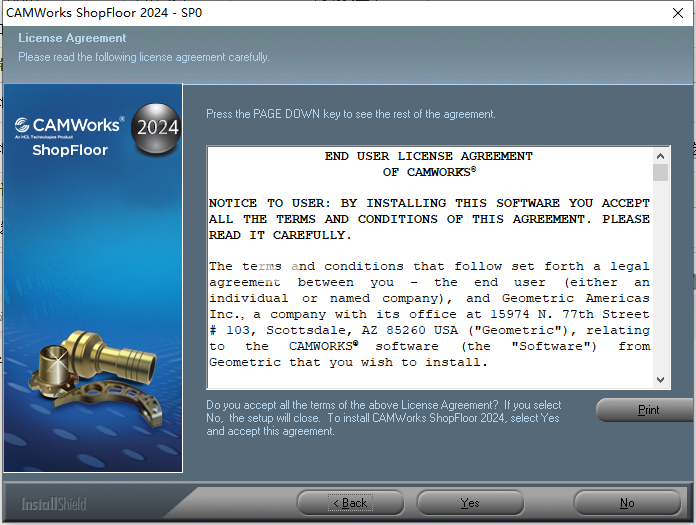
Task: Click the "END USER LICENSE AGREEMENT" heading
Action: click(428, 156)
